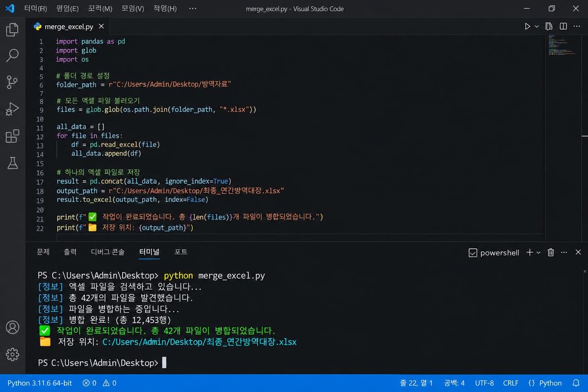
Task: Switch to the 출력 panel tab
Action: 70,252
